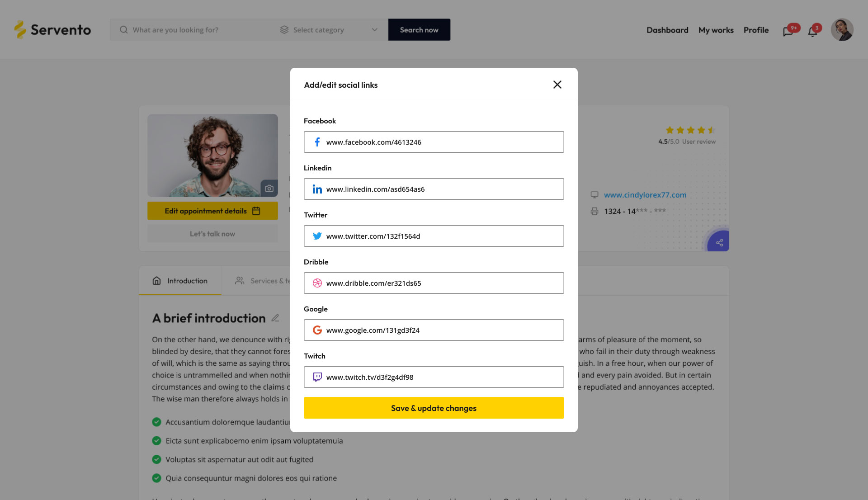Click the search magnifier icon
The image size is (868, 500).
point(123,30)
